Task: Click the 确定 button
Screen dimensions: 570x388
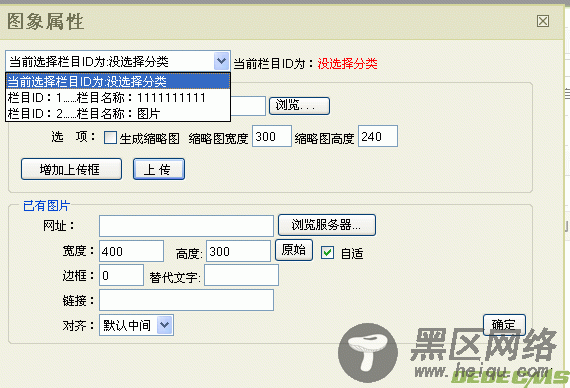Action: point(504,325)
